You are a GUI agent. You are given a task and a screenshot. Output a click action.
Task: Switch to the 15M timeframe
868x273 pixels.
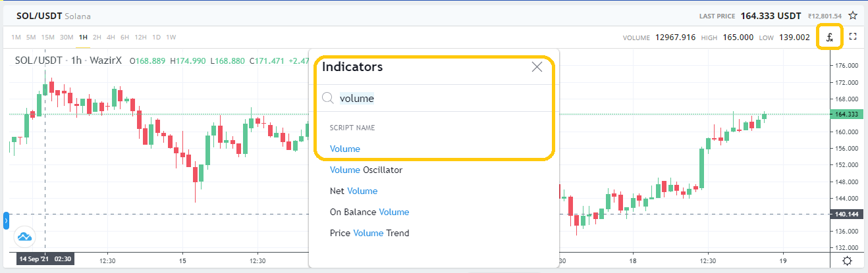coord(47,37)
